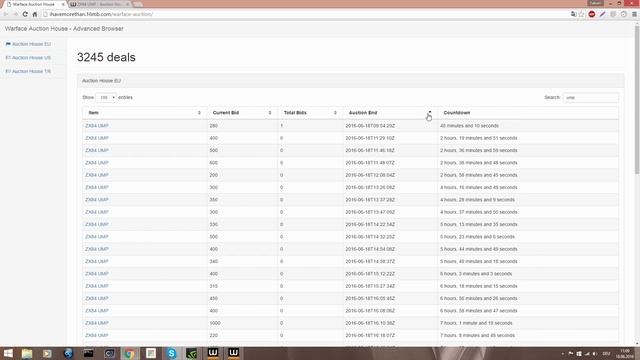Image resolution: width=640 pixels, height=360 pixels.
Task: Click the address bar URL
Action: coord(101,14)
